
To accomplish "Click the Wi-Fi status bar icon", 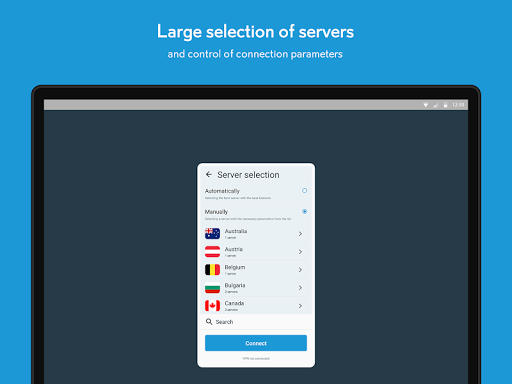I will [x=426, y=105].
